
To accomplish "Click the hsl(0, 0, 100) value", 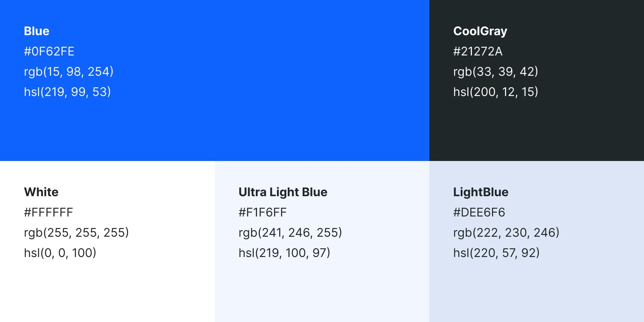I will coord(60,253).
